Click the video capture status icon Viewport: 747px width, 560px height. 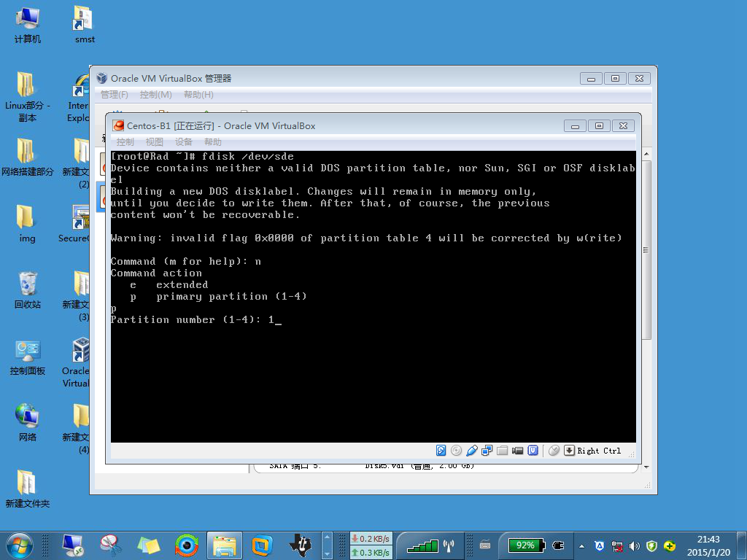pyautogui.click(x=517, y=451)
